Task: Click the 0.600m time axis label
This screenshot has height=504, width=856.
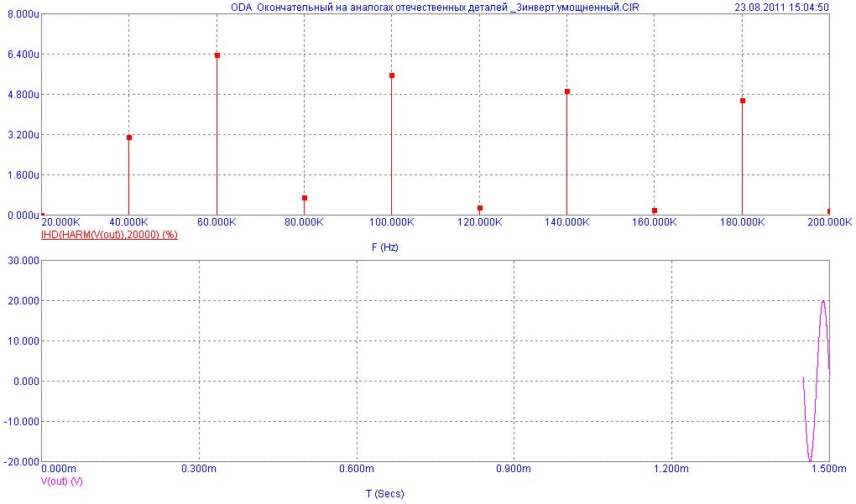Action: click(357, 469)
